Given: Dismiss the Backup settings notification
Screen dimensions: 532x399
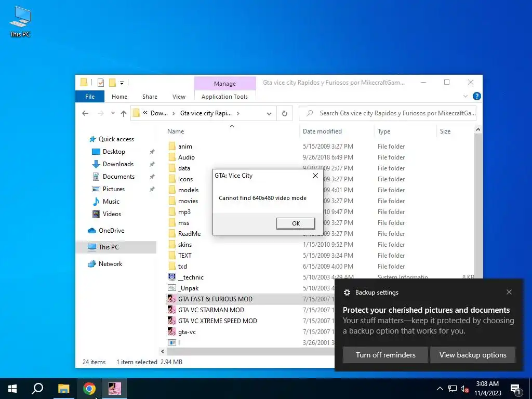Looking at the screenshot, I should tap(509, 292).
